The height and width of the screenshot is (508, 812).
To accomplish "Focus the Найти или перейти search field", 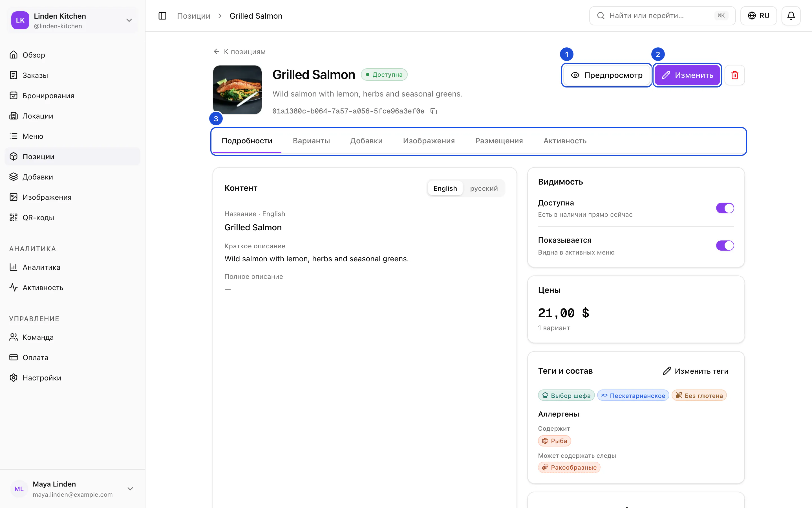I will click(x=662, y=16).
